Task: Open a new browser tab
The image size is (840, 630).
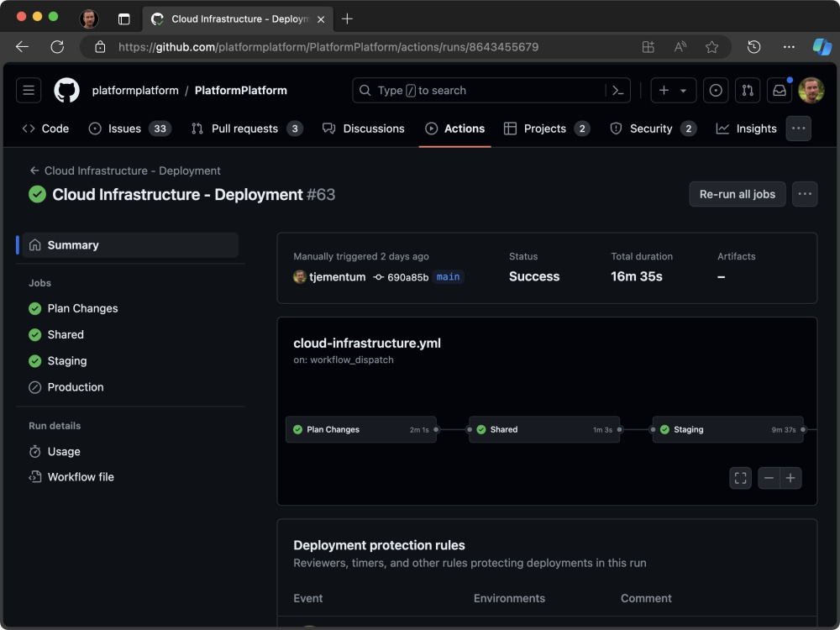Action: (x=347, y=18)
